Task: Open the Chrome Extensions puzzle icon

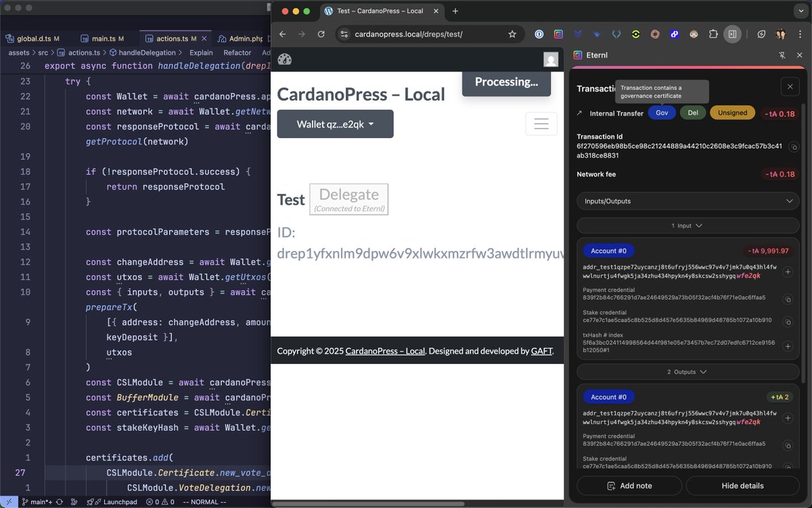Action: coord(713,34)
